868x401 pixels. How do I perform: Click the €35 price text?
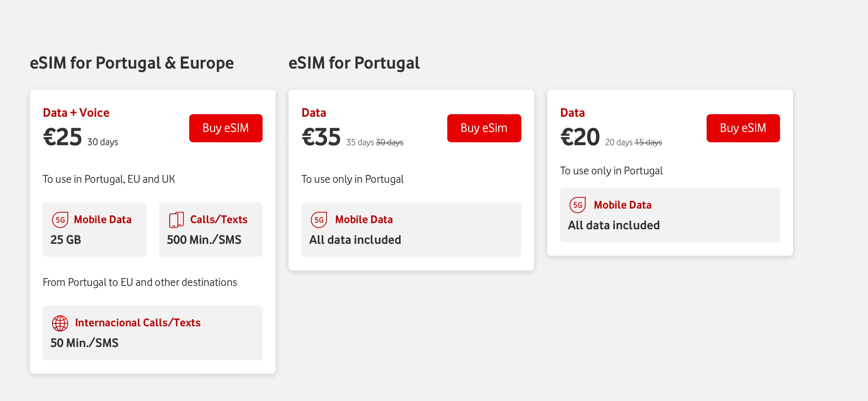pos(321,137)
